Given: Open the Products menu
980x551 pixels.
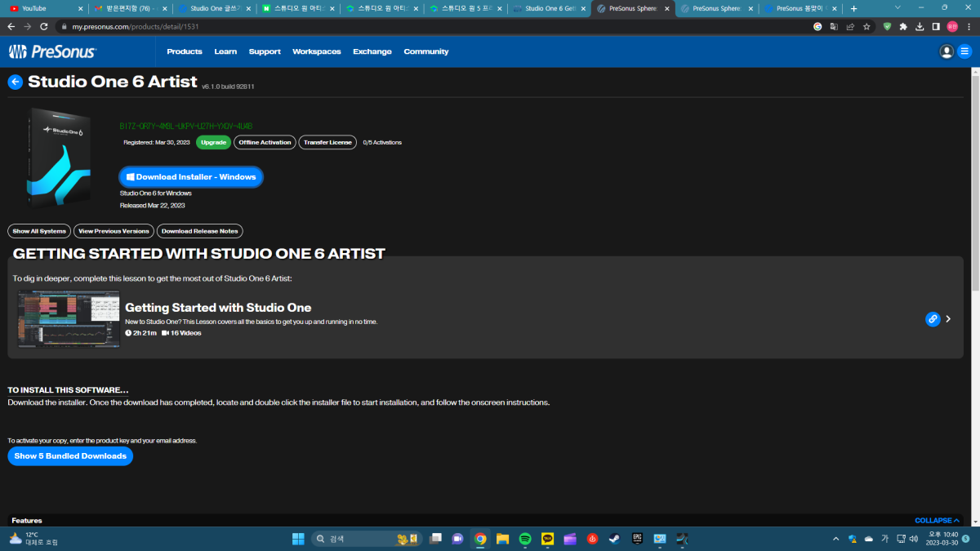Looking at the screenshot, I should pos(185,51).
